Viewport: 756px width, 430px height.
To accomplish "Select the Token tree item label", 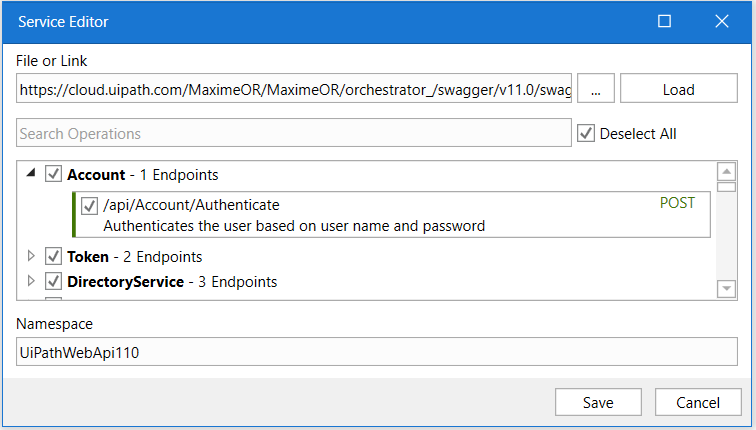I will [x=88, y=257].
